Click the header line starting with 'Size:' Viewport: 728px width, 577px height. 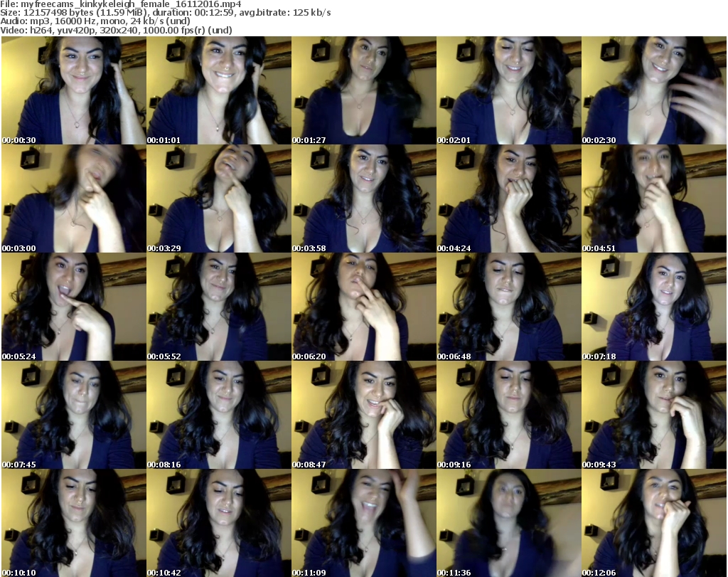tap(165, 13)
